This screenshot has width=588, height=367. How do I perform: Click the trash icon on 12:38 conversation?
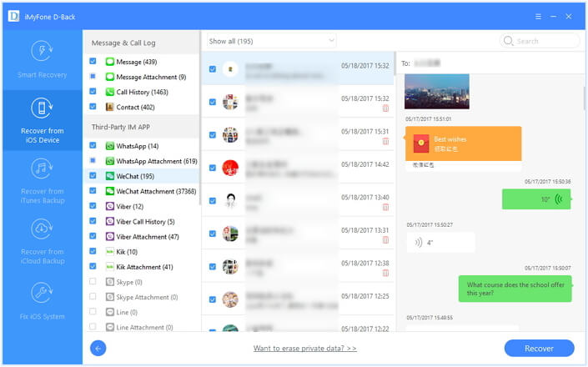tap(385, 274)
